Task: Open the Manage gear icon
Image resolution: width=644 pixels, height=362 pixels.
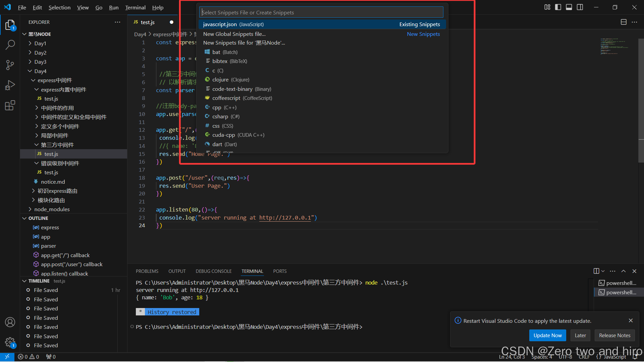Action: pyautogui.click(x=10, y=342)
